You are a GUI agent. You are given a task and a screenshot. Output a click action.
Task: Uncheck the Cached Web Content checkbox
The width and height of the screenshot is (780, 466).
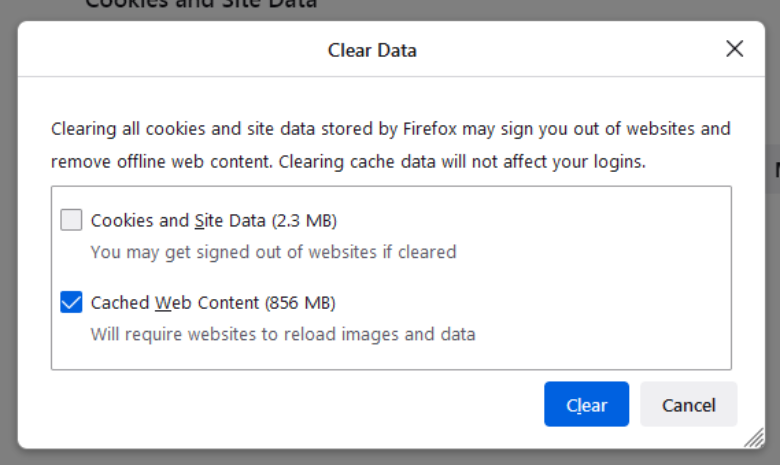coord(71,302)
